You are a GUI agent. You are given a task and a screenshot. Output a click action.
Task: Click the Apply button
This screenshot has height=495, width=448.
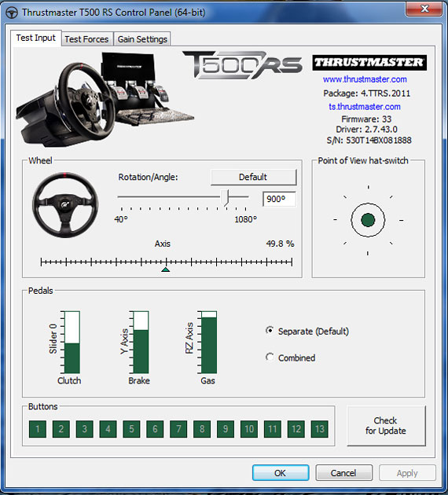point(407,472)
